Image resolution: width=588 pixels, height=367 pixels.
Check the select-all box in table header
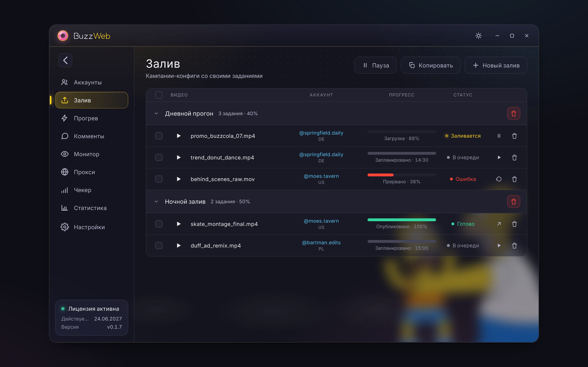159,95
